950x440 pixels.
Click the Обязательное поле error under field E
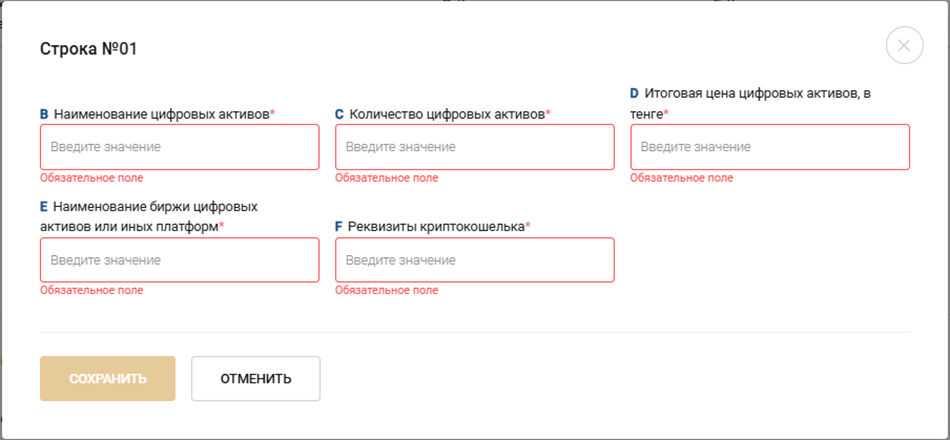click(x=92, y=291)
